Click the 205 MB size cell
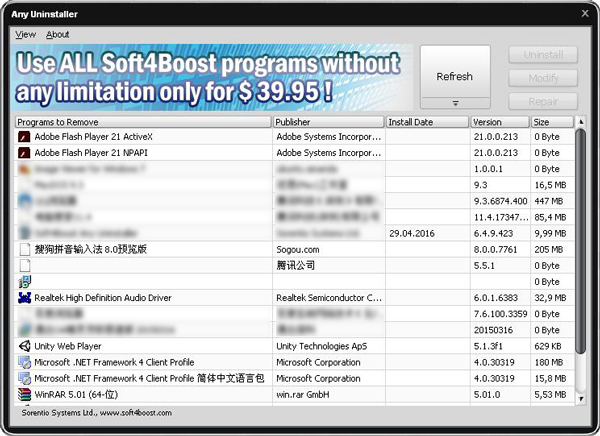 click(553, 250)
